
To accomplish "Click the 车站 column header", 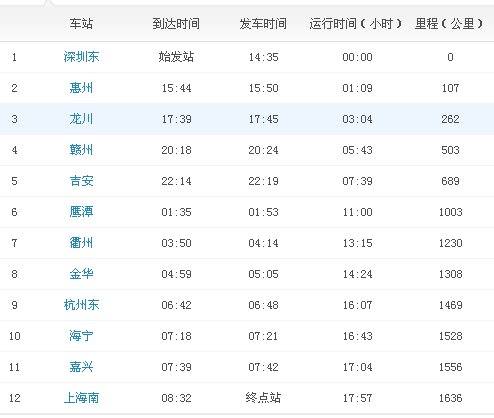I will (81, 24).
